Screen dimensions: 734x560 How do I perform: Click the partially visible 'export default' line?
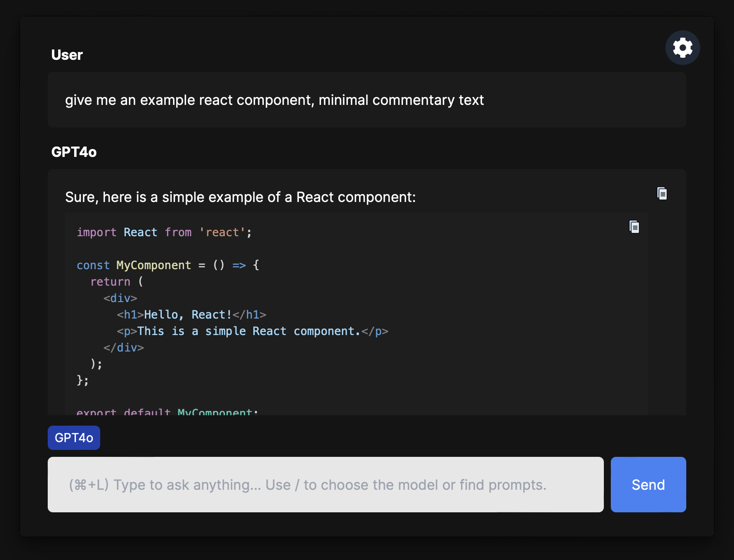pyautogui.click(x=167, y=411)
